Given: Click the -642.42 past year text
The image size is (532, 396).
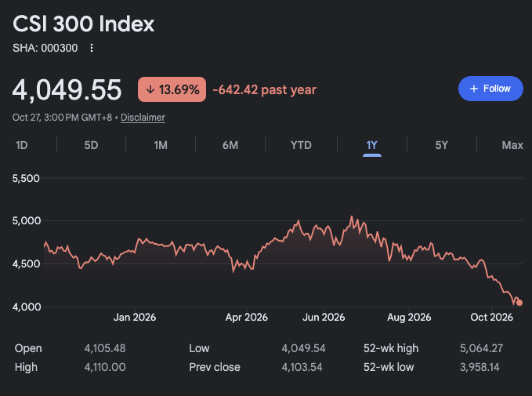Looking at the screenshot, I should click(265, 90).
